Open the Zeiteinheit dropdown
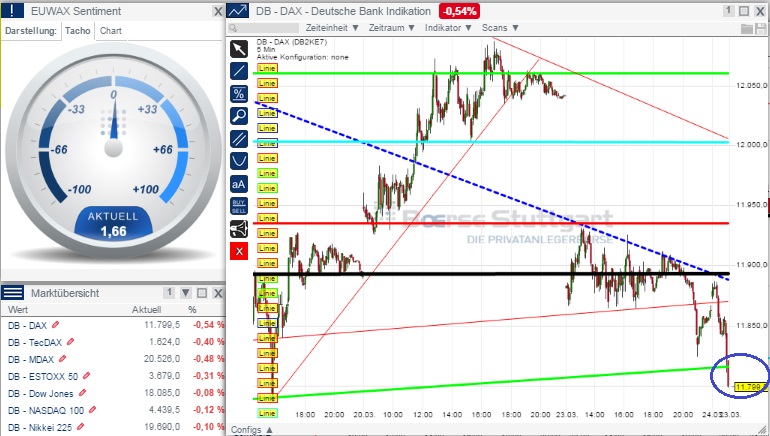This screenshot has width=770, height=436. (333, 28)
